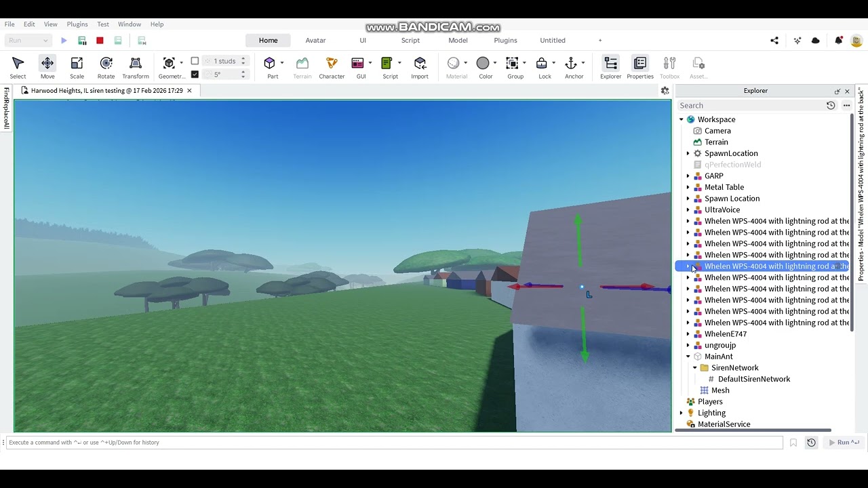Screen dimensions: 868x488
Task: Expand the UltraVoice model
Action: 688,210
